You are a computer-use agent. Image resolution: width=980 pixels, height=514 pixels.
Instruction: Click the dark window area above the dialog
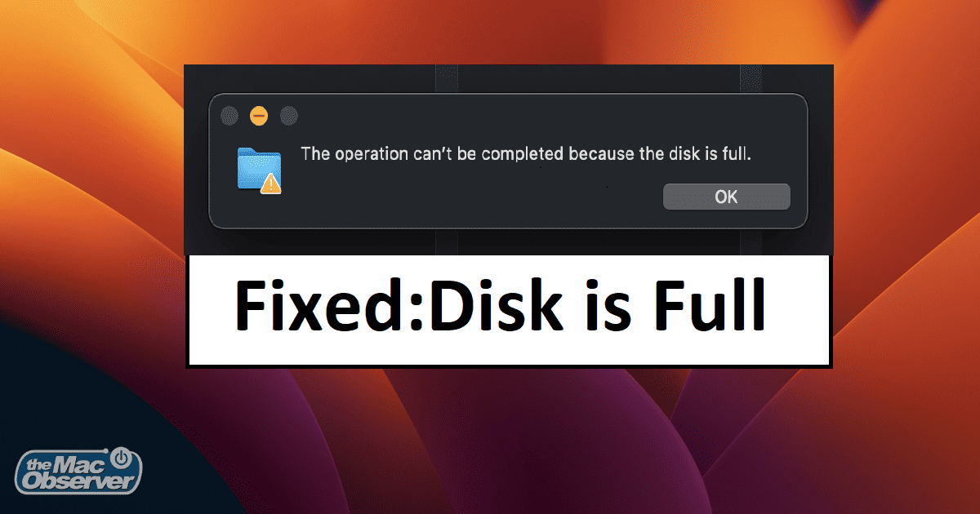coord(506,78)
